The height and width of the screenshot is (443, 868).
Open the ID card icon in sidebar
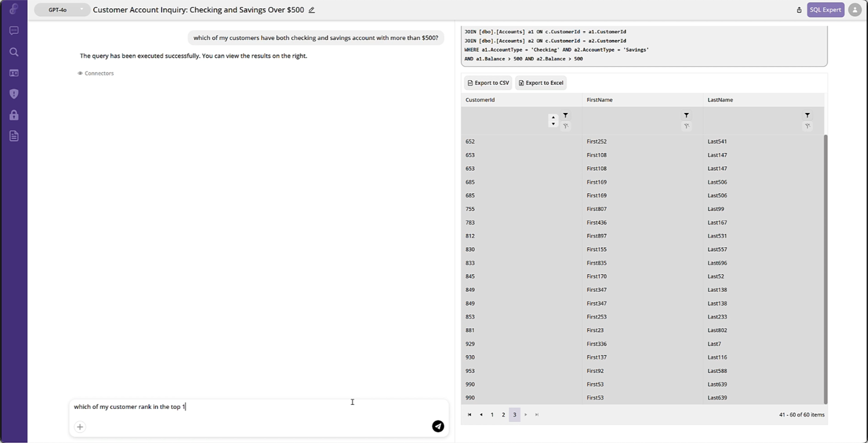(14, 73)
